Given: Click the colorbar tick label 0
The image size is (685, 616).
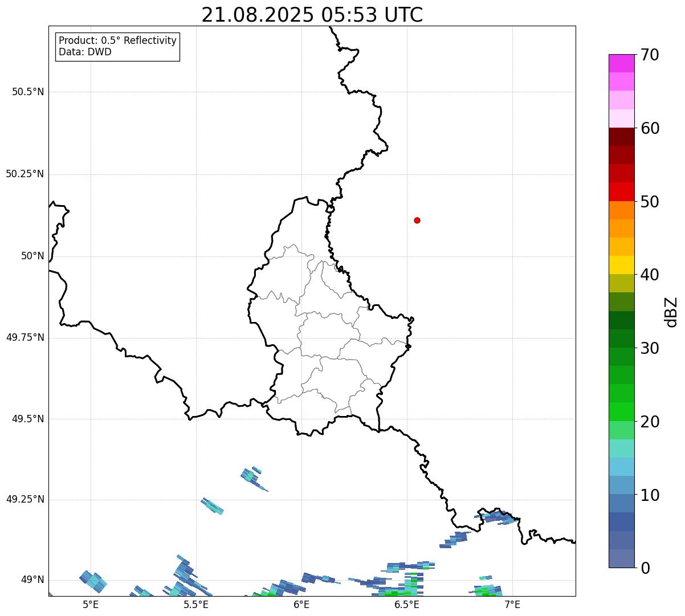Looking at the screenshot, I should [x=645, y=568].
